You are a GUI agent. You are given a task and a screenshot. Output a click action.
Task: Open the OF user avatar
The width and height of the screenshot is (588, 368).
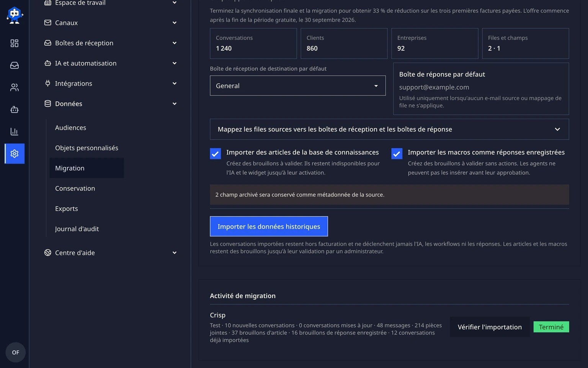pyautogui.click(x=15, y=352)
